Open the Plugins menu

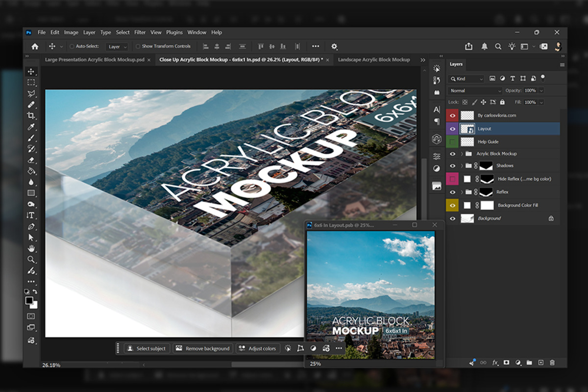click(x=174, y=32)
